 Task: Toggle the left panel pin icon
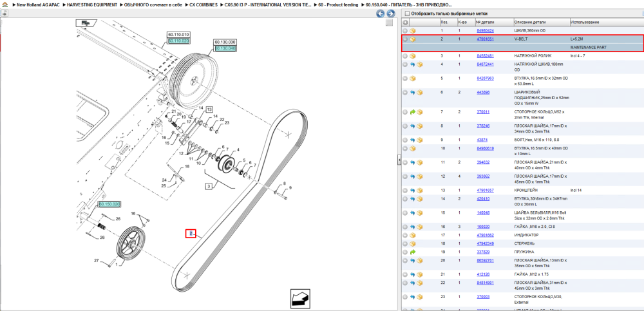[4, 13]
